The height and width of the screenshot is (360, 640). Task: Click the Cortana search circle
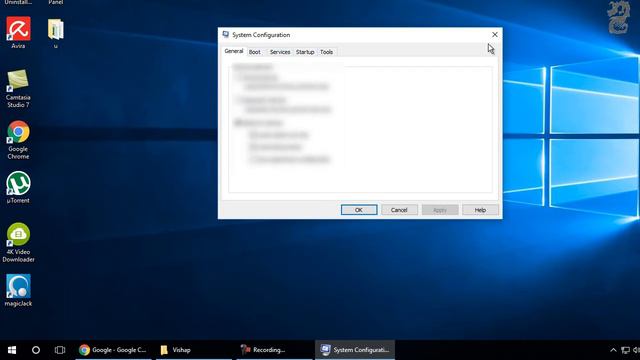(36, 350)
